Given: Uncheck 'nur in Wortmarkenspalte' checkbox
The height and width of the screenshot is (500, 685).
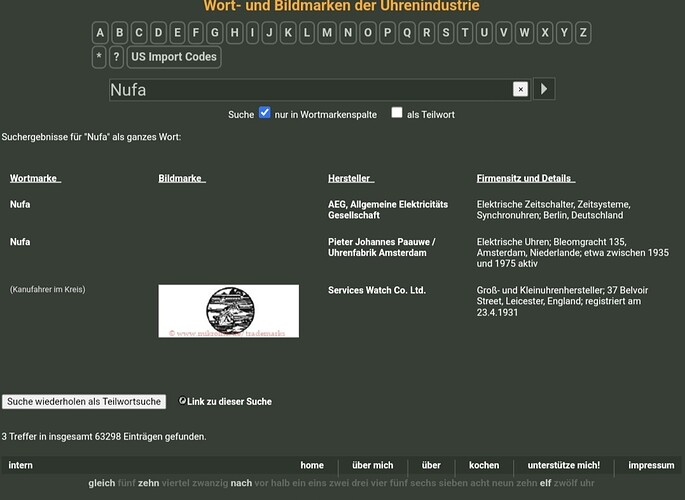Looking at the screenshot, I should [x=264, y=113].
